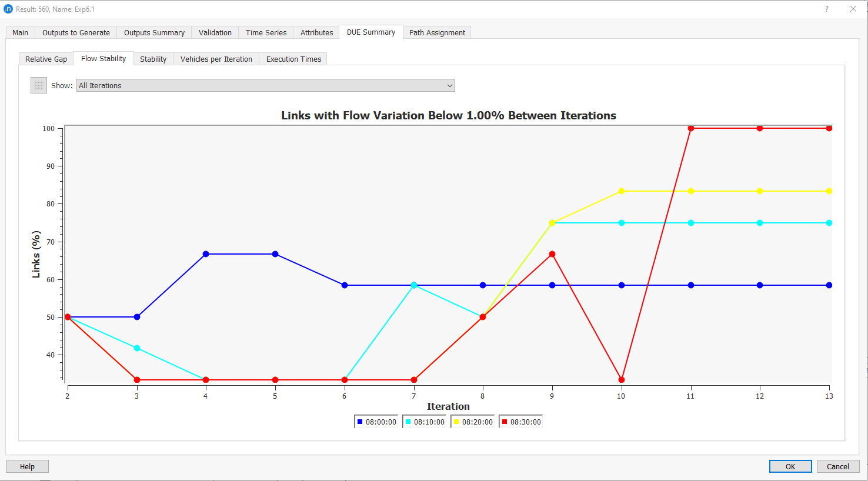The width and height of the screenshot is (868, 481).
Task: Click the Help button
Action: pos(27,466)
